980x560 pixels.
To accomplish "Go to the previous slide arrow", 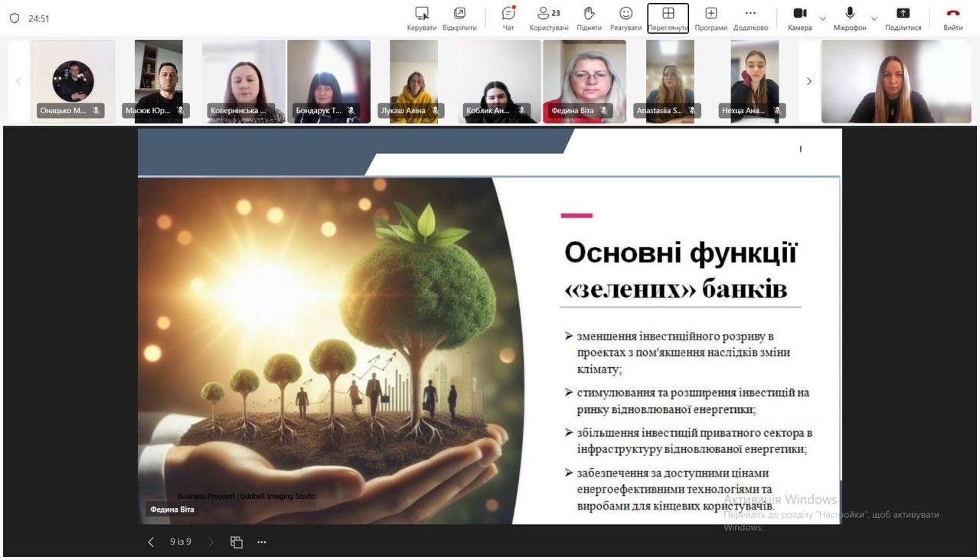I will click(151, 542).
